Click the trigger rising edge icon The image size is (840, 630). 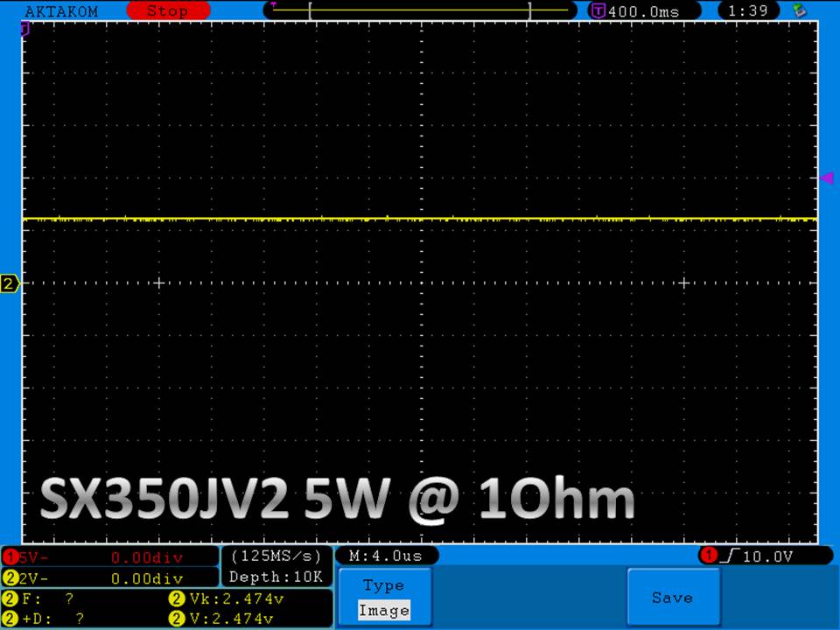click(729, 556)
